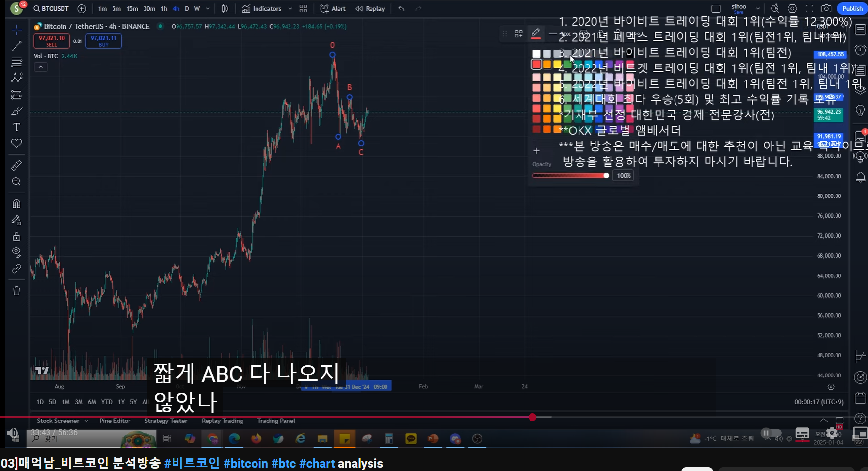This screenshot has width=868, height=471.
Task: Collapse the indicator legend arrow
Action: pos(40,67)
